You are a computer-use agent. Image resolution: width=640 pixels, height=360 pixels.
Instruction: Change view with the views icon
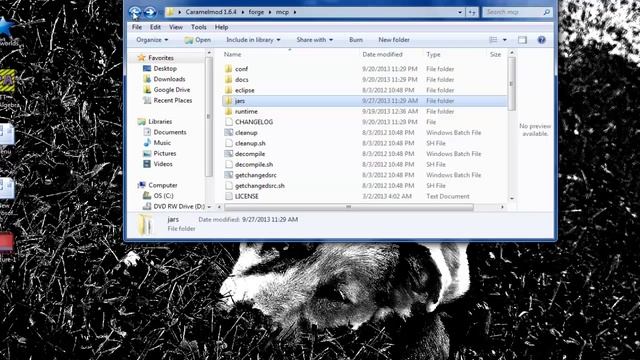point(493,40)
